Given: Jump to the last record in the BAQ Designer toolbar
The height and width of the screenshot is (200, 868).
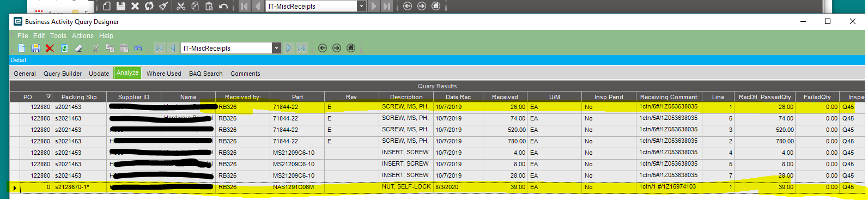Looking at the screenshot, I should coord(302,48).
